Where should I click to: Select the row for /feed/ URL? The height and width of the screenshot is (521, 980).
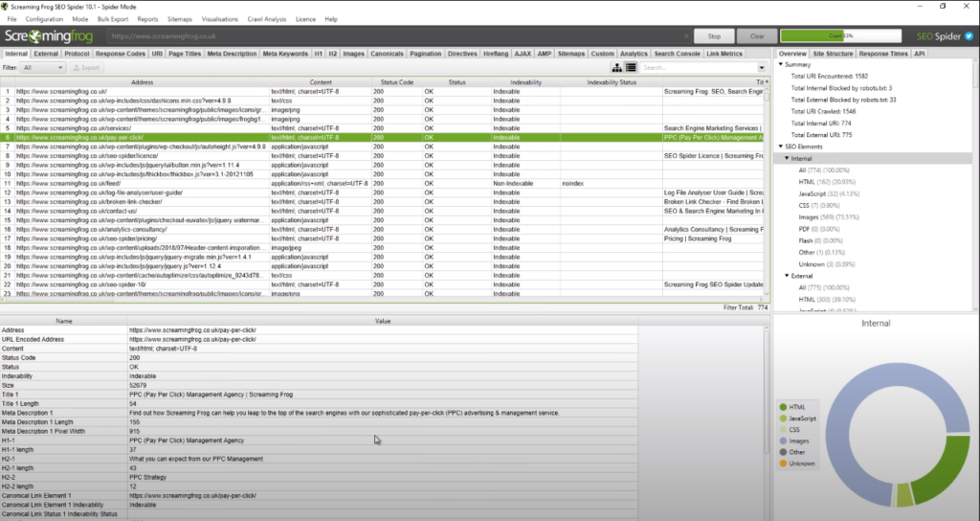[x=381, y=183]
